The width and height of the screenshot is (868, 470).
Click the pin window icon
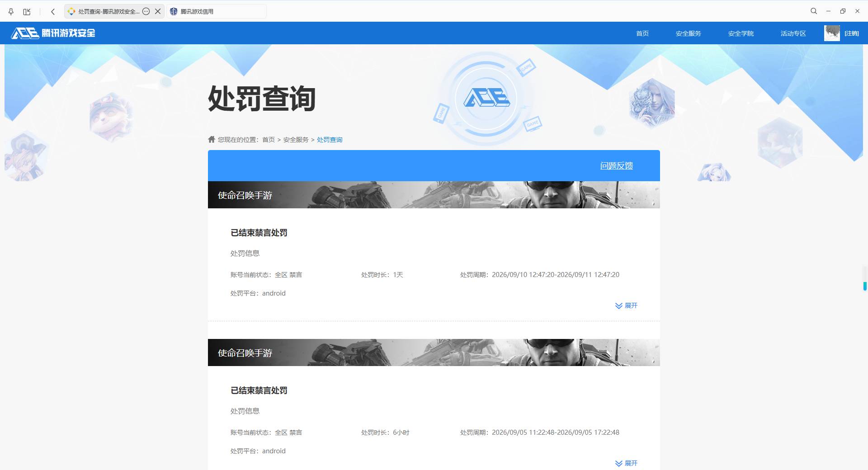(11, 11)
